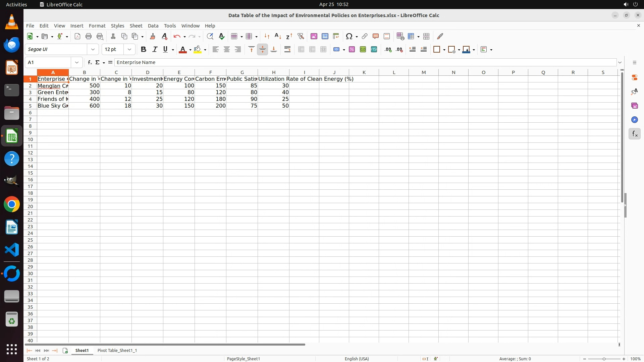Open the Data menu
This screenshot has width=644, height=362.
153,26
